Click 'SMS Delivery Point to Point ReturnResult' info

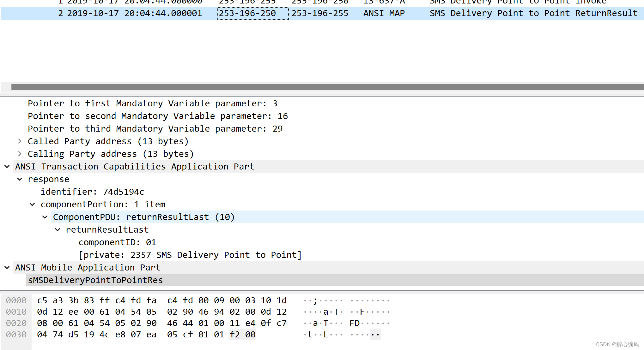pos(533,13)
